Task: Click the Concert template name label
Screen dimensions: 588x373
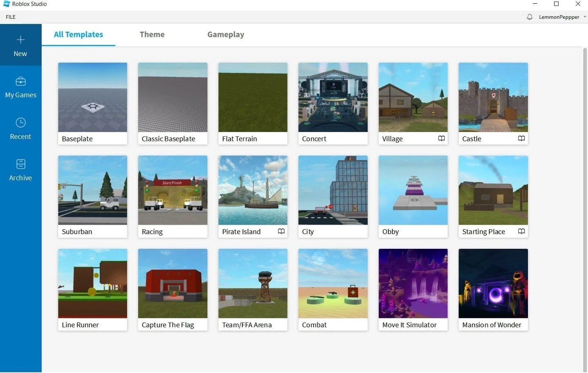Action: (314, 139)
